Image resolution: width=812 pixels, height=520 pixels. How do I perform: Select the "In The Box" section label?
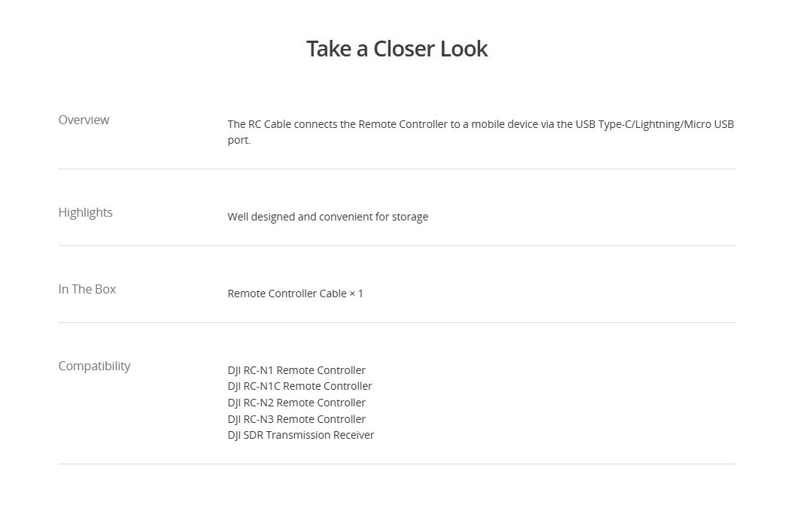coord(87,289)
